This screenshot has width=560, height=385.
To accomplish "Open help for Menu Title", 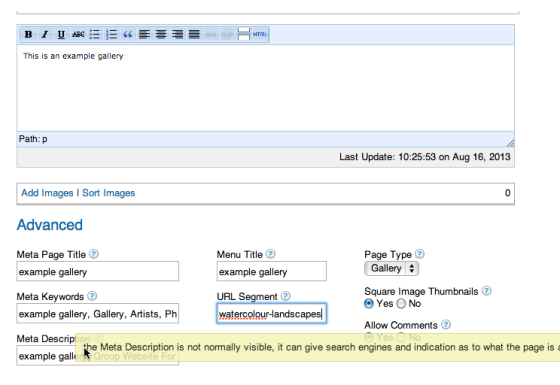I will [x=271, y=254].
